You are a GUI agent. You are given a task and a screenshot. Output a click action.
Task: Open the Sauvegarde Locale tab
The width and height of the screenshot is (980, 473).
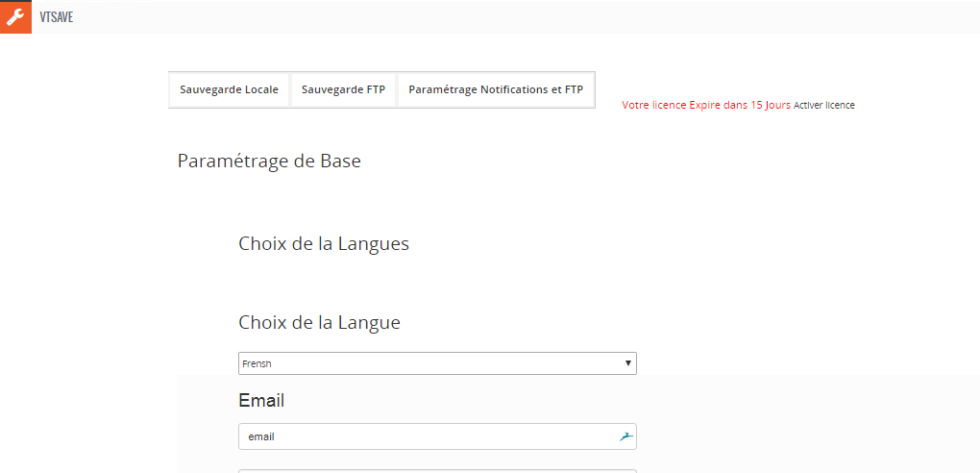pyautogui.click(x=230, y=89)
